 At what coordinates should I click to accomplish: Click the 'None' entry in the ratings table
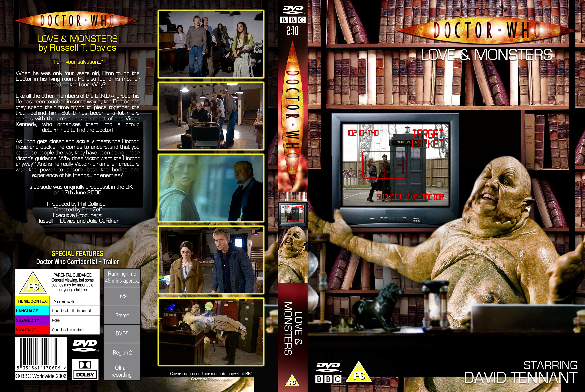point(56,320)
